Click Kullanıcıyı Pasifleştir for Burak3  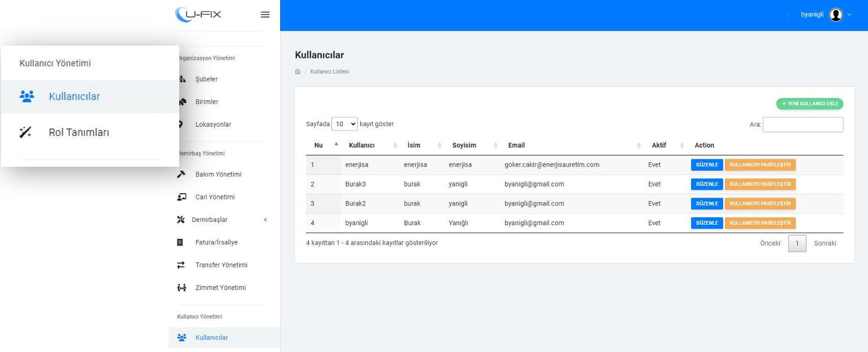pos(760,184)
